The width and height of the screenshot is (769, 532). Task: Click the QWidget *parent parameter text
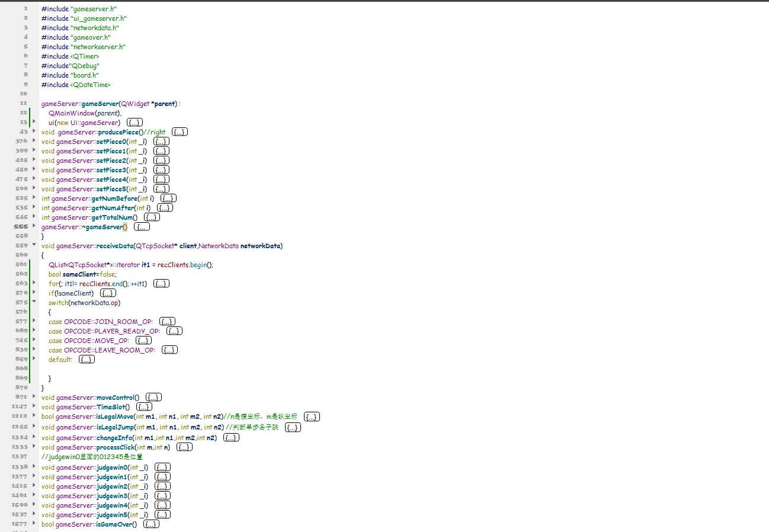pos(148,104)
